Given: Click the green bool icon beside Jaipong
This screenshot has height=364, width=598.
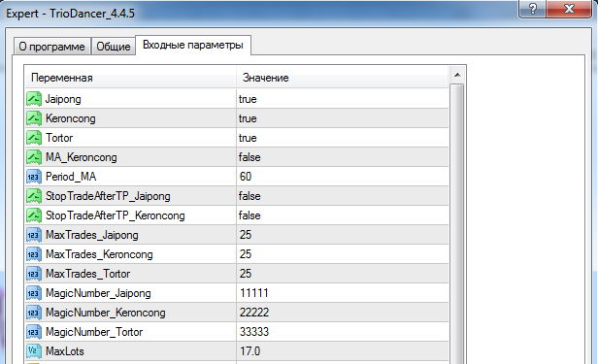Looking at the screenshot, I should click(x=34, y=99).
